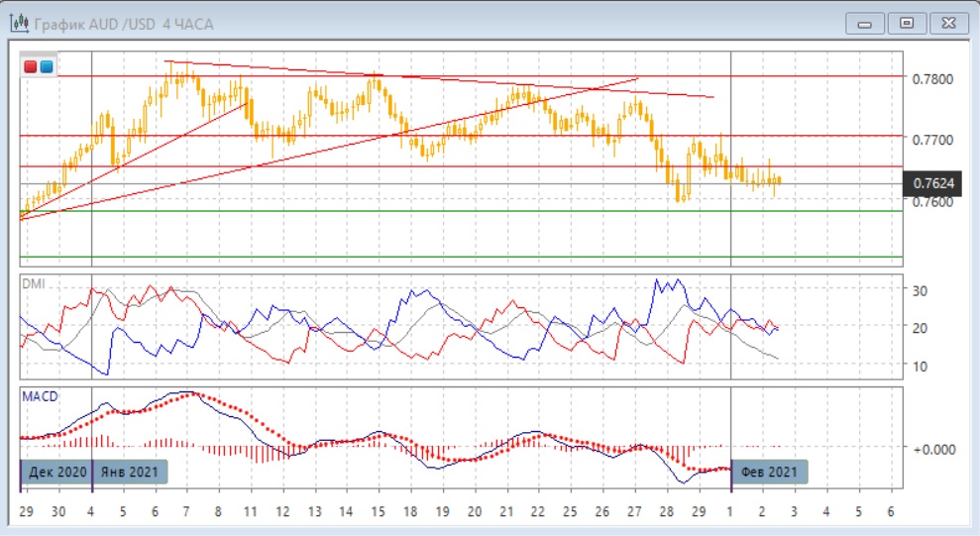Click the Фев 2021 month marker
The height and width of the screenshot is (536, 980).
[770, 472]
